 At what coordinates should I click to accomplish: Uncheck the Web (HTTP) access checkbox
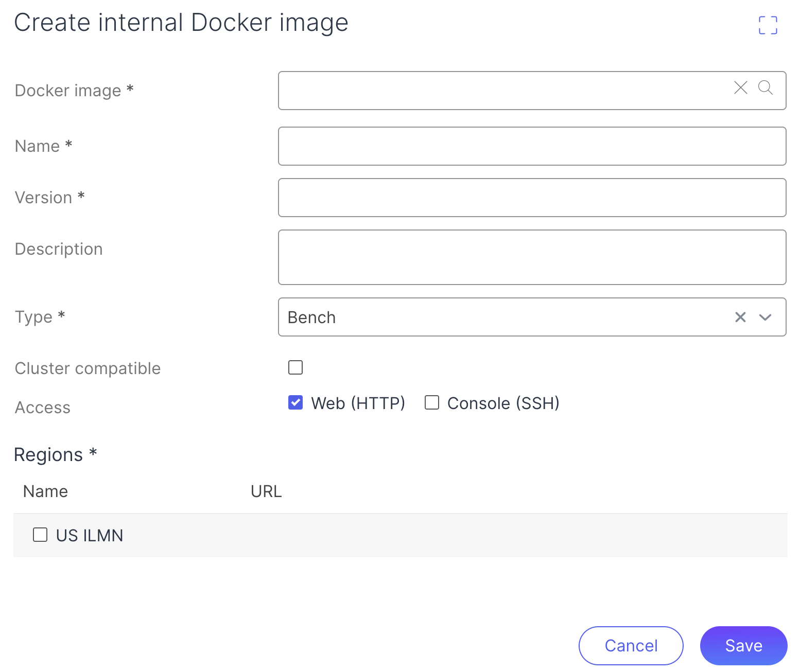(x=295, y=402)
